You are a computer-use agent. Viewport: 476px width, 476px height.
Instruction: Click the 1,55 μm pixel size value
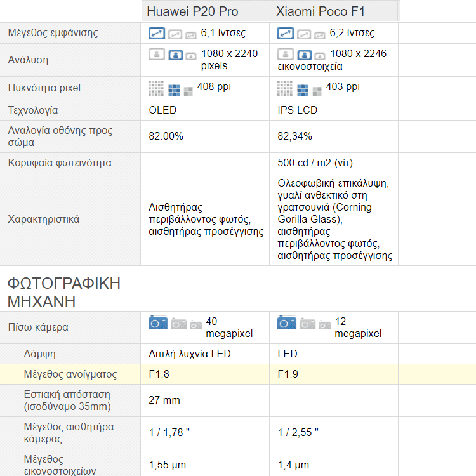click(x=168, y=465)
